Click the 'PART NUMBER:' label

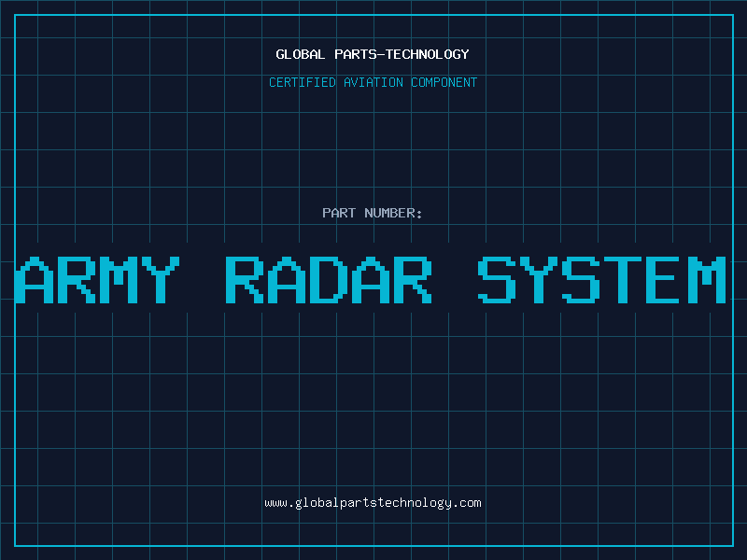pos(373,213)
